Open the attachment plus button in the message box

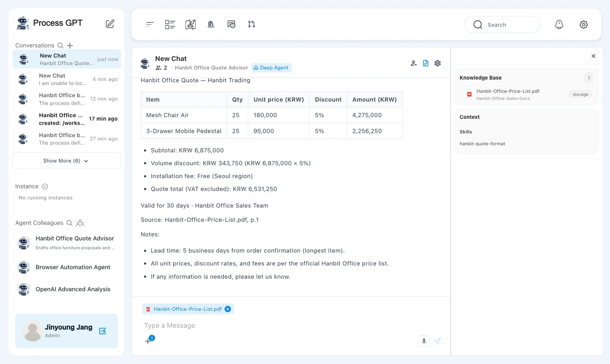[x=148, y=341]
